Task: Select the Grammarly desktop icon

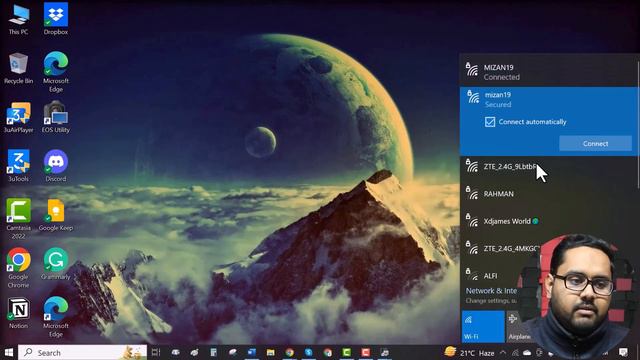Action: tap(56, 264)
